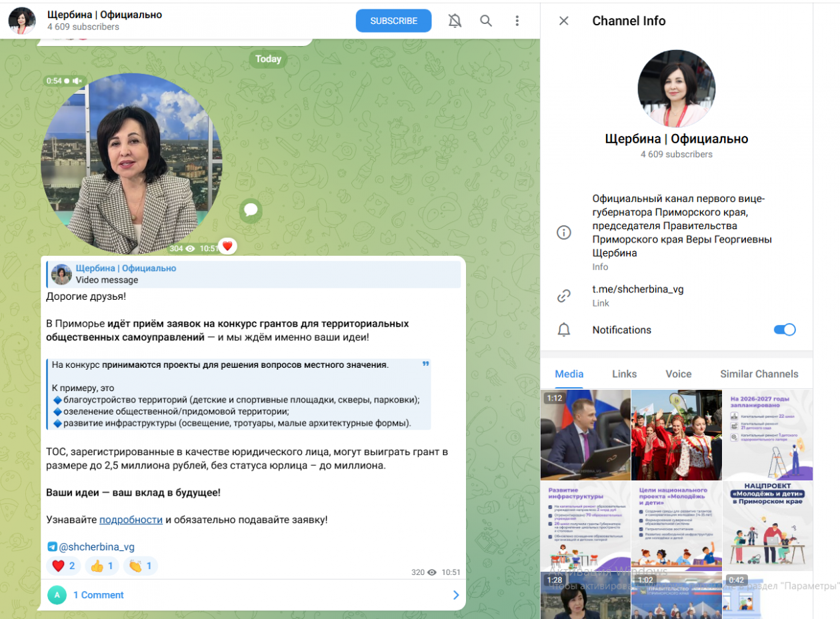Open the 1:12 video thumbnail in Media

coord(585,434)
